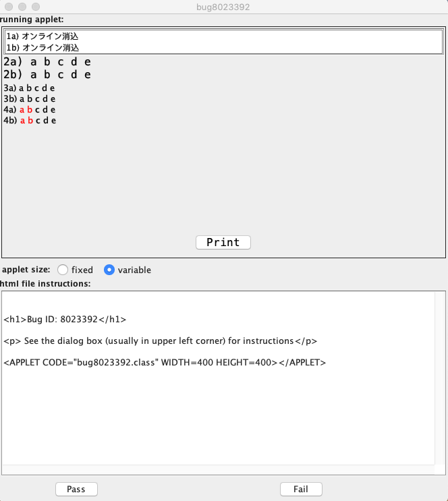Click the Print button
Viewport: 448px width, 501px height.
pyautogui.click(x=223, y=242)
